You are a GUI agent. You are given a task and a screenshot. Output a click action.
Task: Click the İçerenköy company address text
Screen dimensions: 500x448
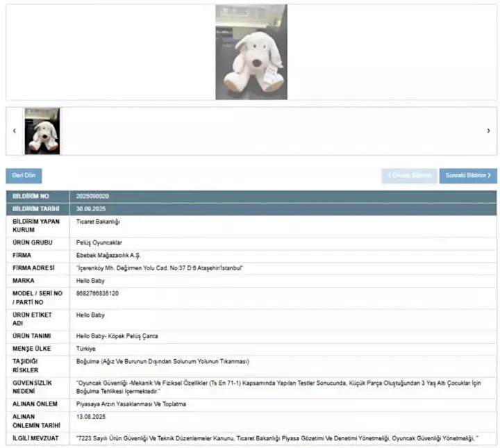[160, 268]
